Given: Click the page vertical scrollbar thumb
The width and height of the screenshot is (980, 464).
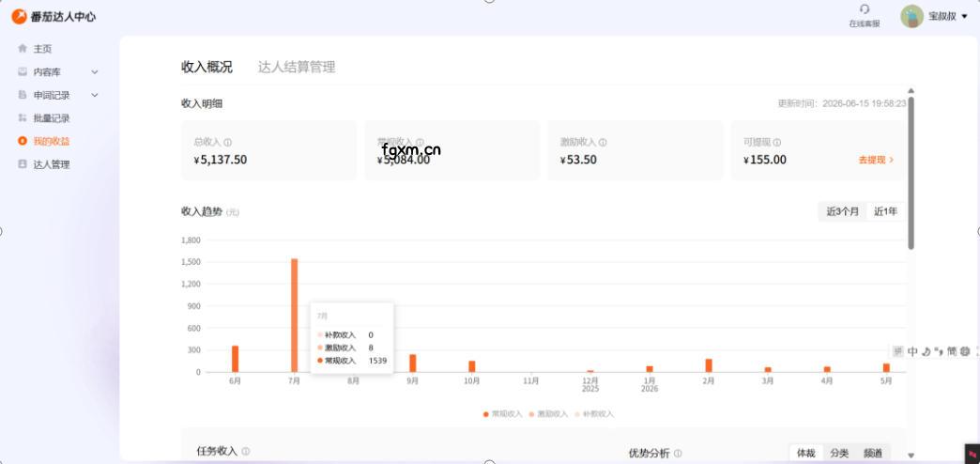Looking at the screenshot, I should pyautogui.click(x=911, y=173).
